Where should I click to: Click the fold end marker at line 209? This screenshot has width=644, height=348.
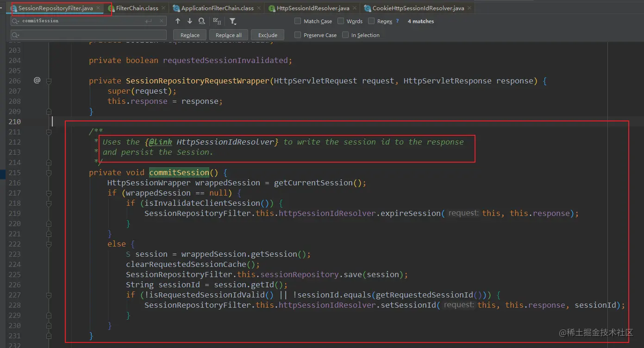[49, 111]
